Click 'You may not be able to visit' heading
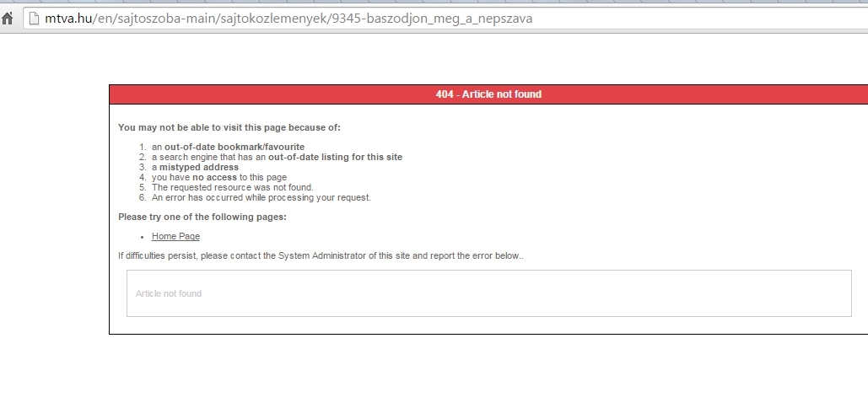 (x=229, y=127)
